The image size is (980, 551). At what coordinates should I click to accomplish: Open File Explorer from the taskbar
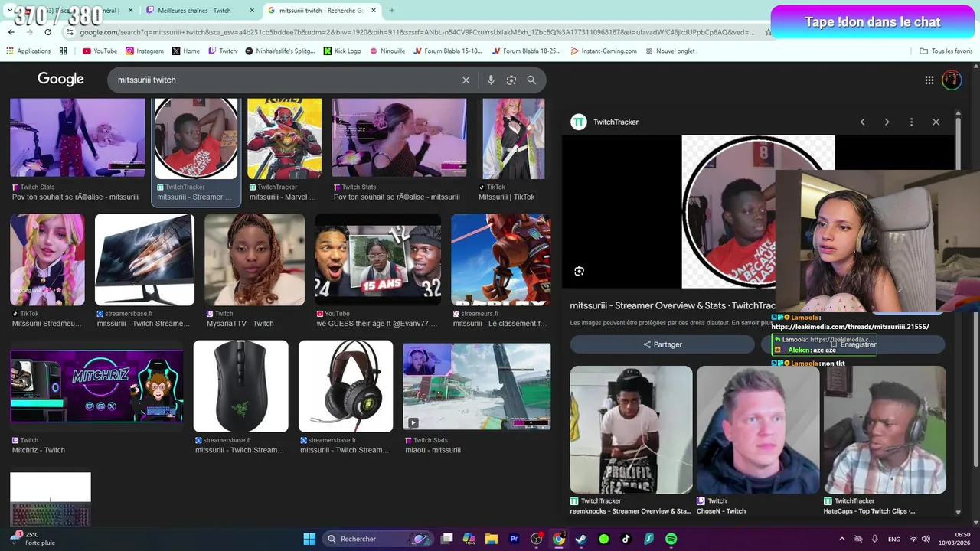(x=492, y=539)
